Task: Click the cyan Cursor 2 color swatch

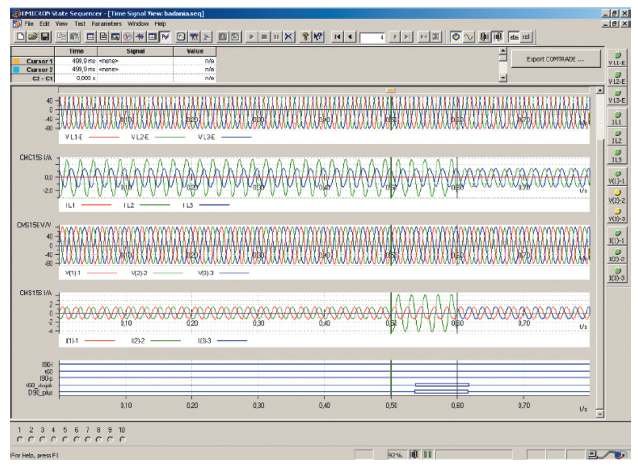Action: (x=16, y=70)
